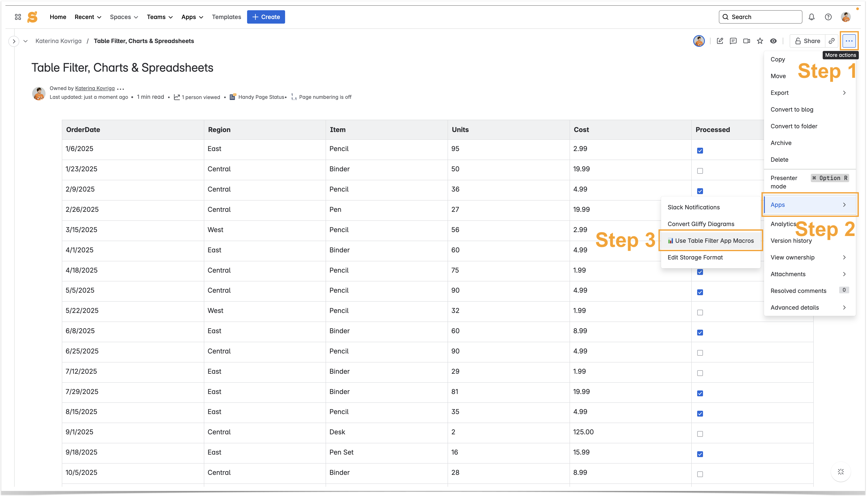The width and height of the screenshot is (868, 497).
Task: Click the More actions ellipsis button
Action: [849, 41]
